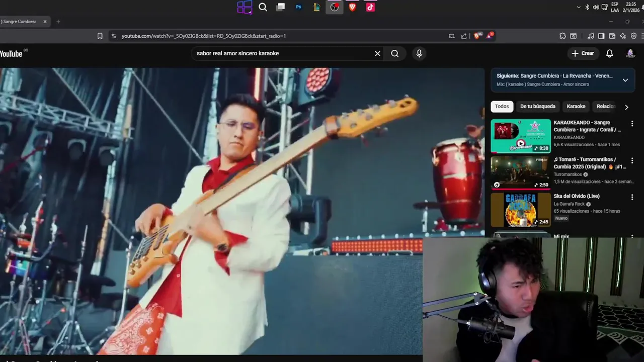Select the Todos filter chip

point(502,107)
